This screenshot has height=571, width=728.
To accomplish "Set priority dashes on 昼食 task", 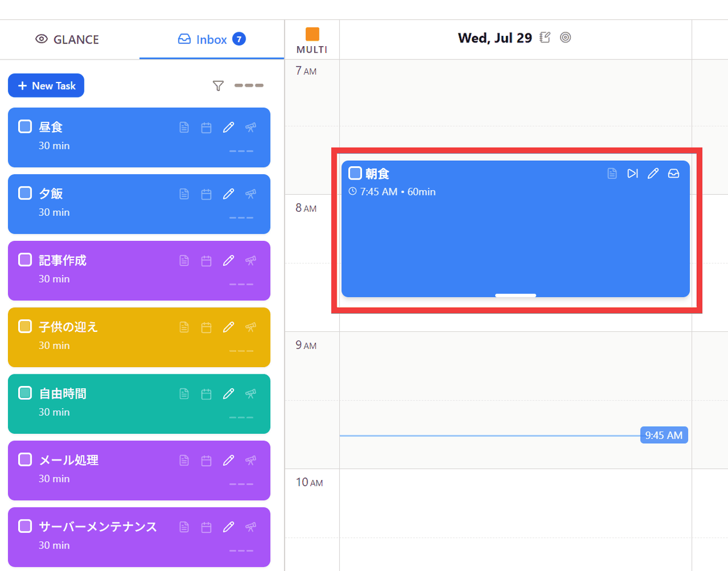I will pyautogui.click(x=241, y=151).
